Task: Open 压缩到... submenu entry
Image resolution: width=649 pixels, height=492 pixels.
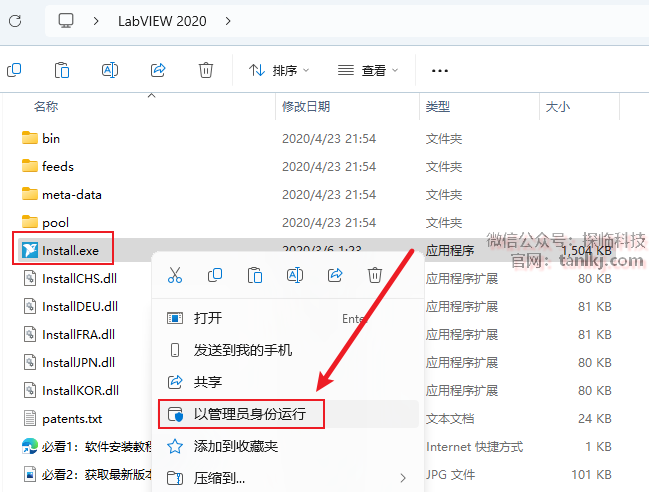Action: coord(289,478)
